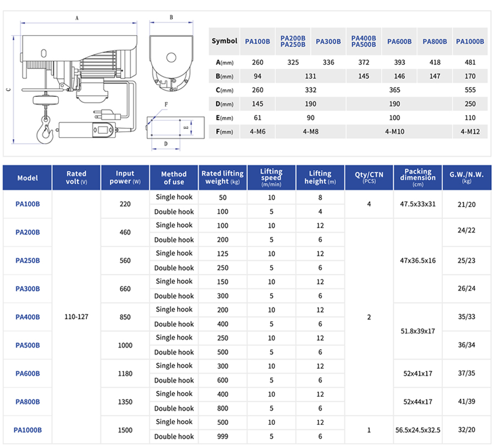The width and height of the screenshot is (495, 448).
Task: Select the Symbol header in the dimensions table
Action: point(224,41)
